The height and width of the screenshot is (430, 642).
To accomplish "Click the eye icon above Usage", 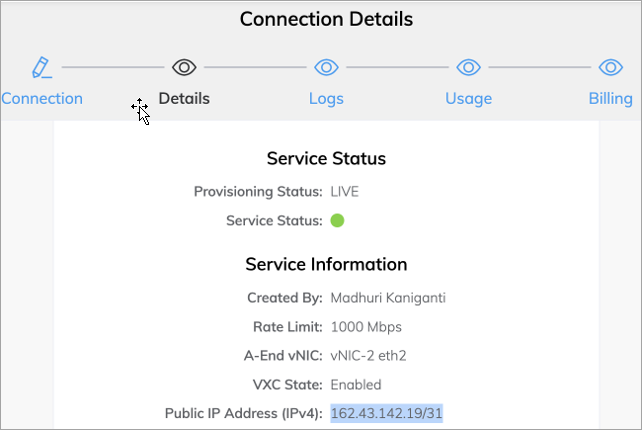I will 468,67.
